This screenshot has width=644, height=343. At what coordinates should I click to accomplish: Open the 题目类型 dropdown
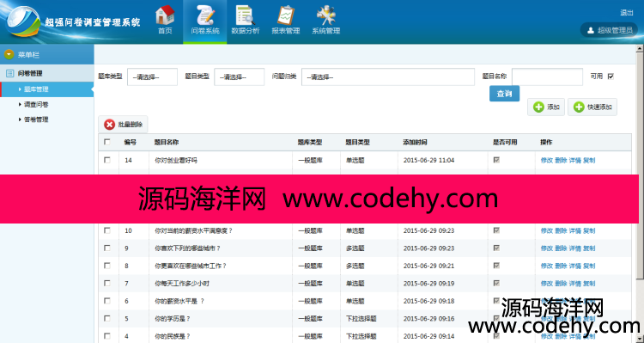[240, 77]
